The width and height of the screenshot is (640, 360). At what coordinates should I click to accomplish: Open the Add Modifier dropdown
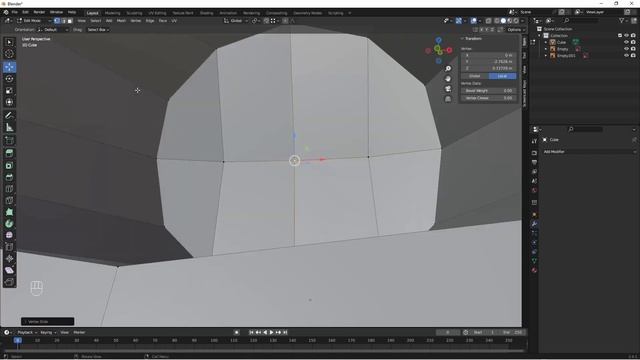pos(589,151)
